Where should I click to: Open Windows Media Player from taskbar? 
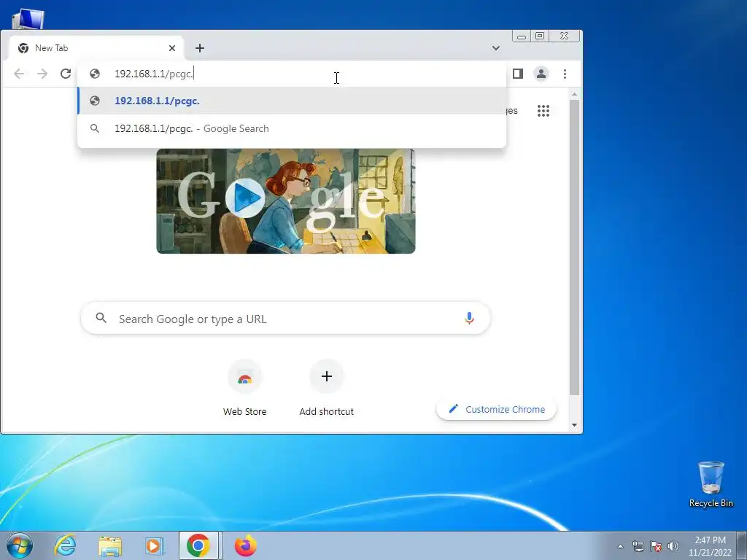pos(154,545)
